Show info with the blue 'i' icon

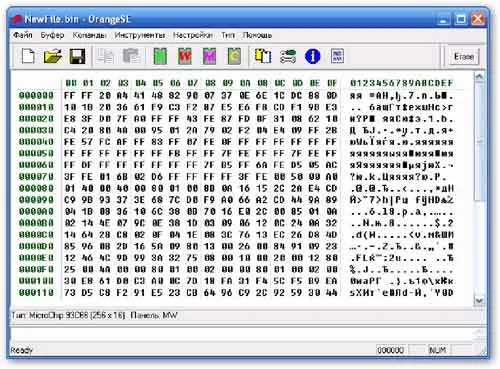[x=312, y=56]
